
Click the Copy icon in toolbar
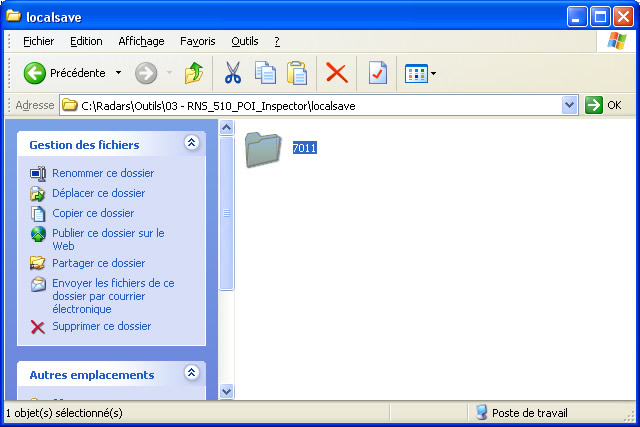click(x=265, y=73)
